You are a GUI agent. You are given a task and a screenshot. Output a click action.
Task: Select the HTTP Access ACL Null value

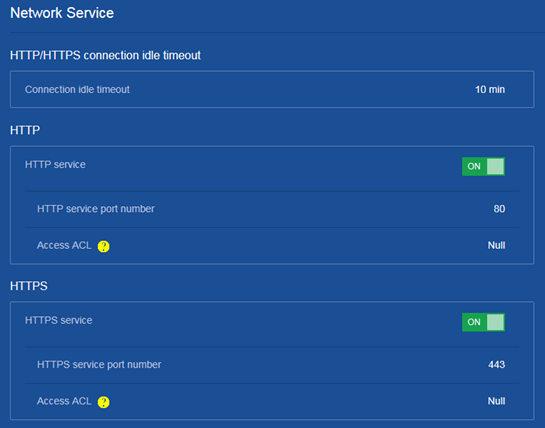pos(496,245)
